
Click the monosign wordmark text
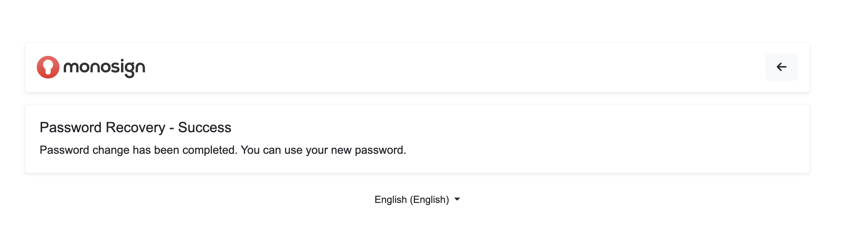click(x=104, y=67)
